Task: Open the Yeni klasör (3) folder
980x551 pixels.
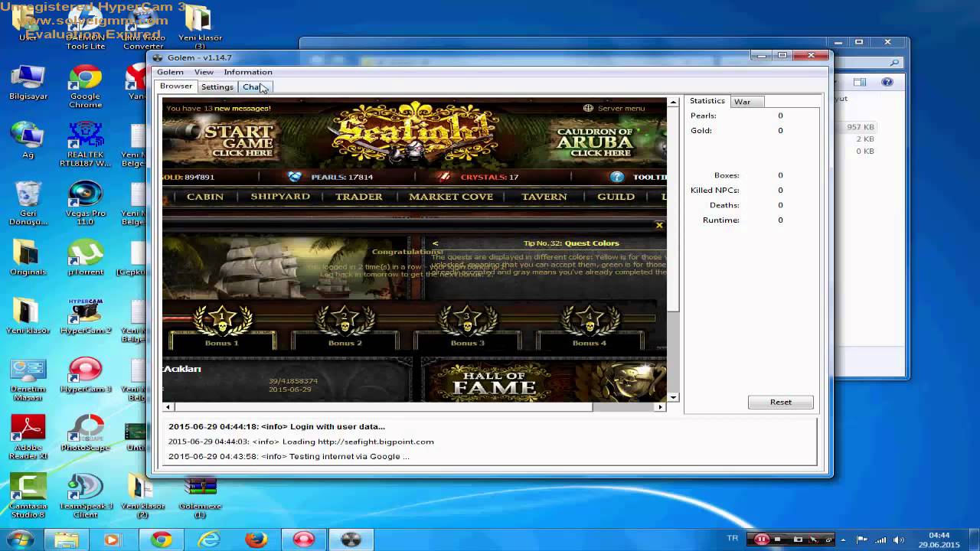Action: 200,28
